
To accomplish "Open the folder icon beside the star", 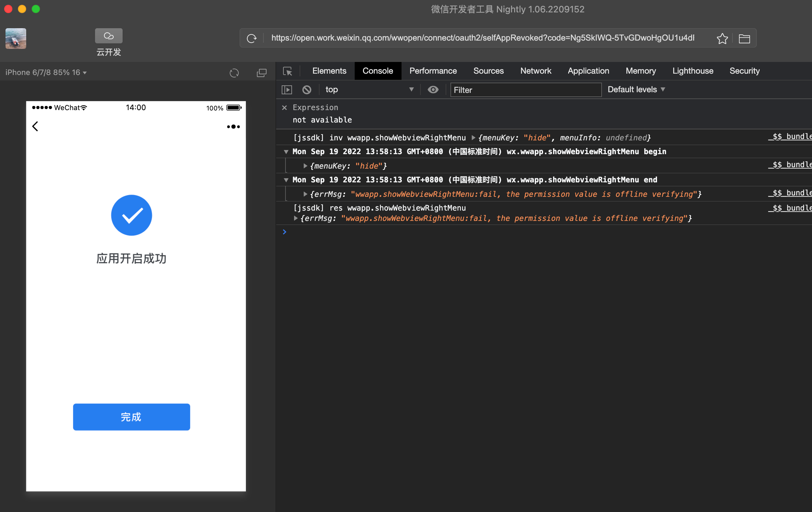I will pos(744,39).
